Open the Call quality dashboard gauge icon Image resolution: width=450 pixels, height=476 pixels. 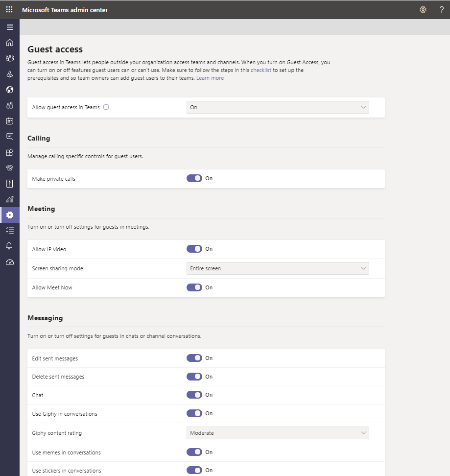pyautogui.click(x=10, y=262)
